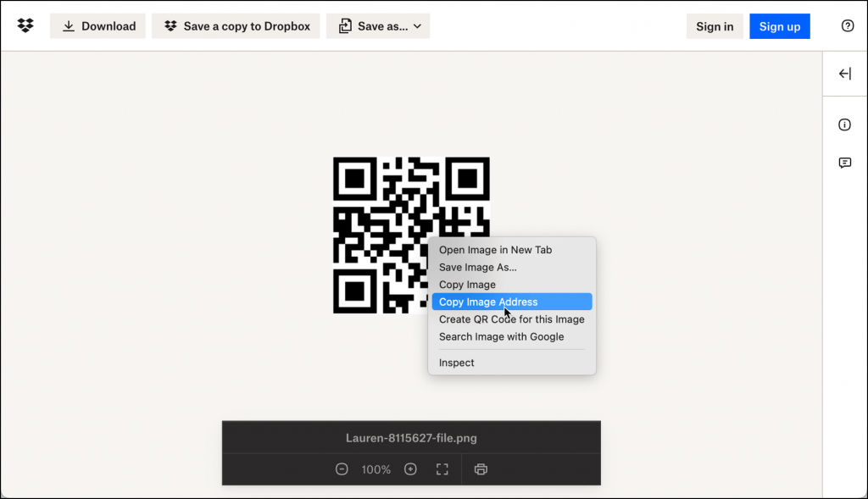Choose Open Image in New Tab
The height and width of the screenshot is (499, 868).
coord(494,249)
